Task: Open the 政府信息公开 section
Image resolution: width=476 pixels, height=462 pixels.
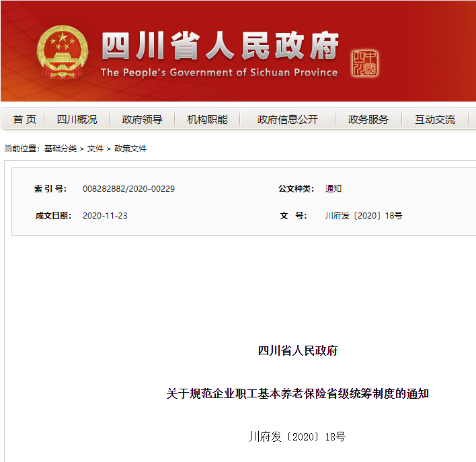Action: point(287,120)
